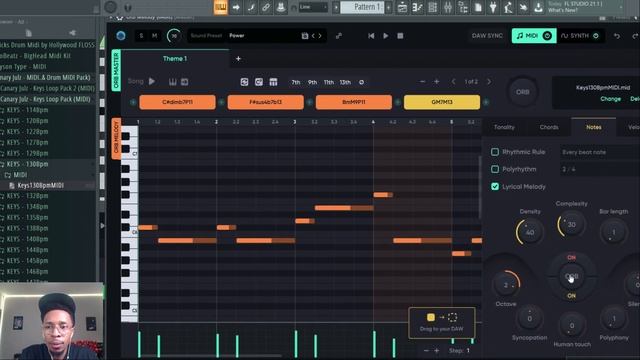Toggle SYNTH power button
Image resolution: width=640 pixels, height=360 pixels.
coord(596,36)
